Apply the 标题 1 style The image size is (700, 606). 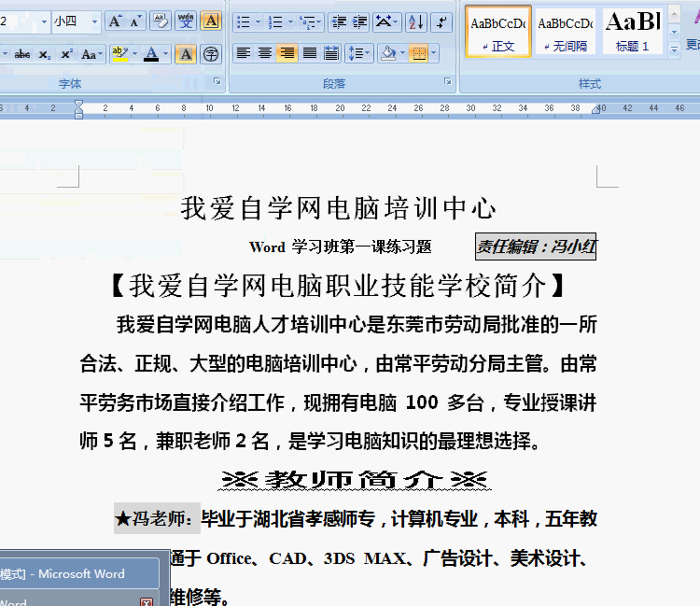(632, 31)
